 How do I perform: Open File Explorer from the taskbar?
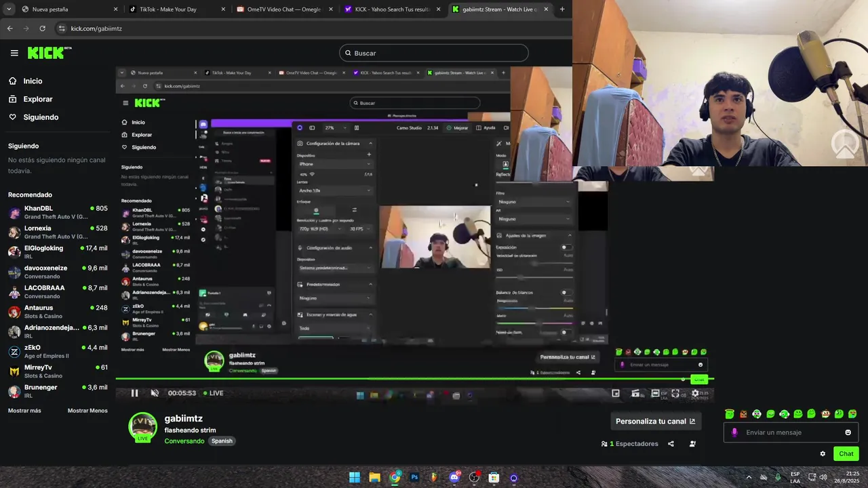tap(374, 477)
